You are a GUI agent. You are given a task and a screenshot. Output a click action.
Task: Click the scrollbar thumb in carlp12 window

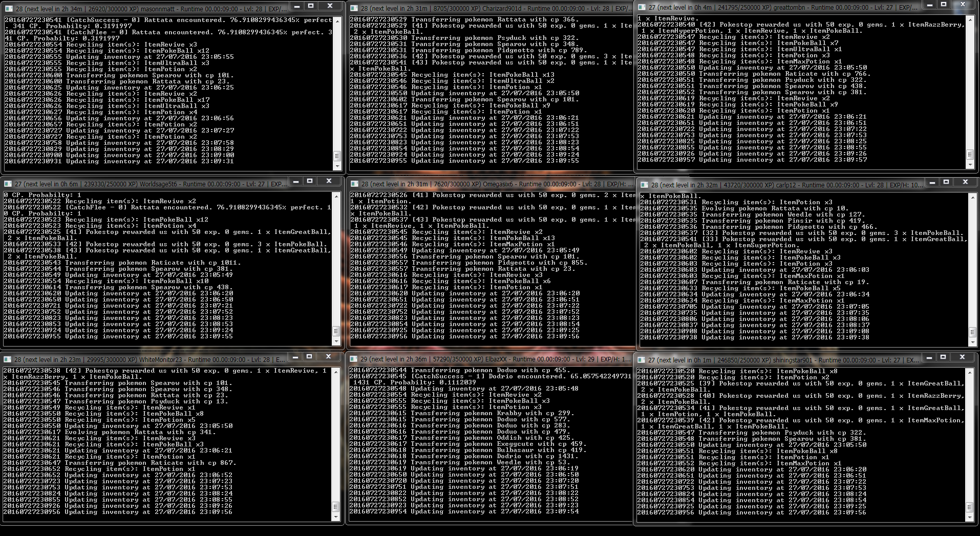973,332
